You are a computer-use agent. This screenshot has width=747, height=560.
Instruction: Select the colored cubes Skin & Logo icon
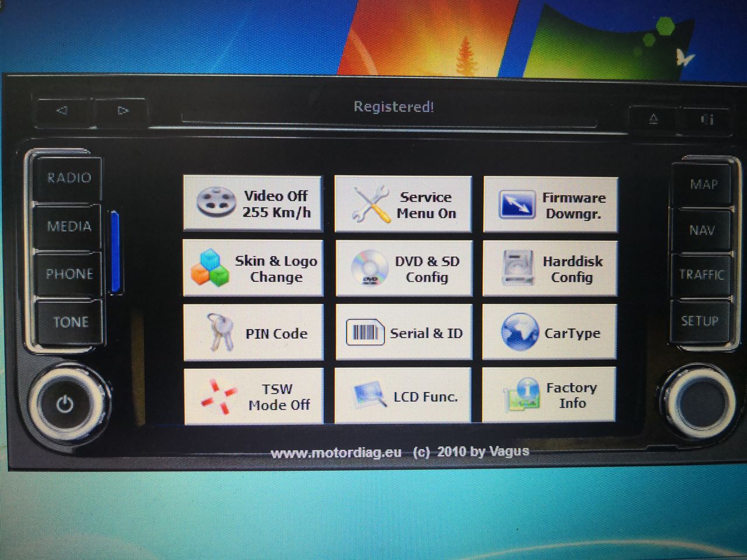[209, 268]
